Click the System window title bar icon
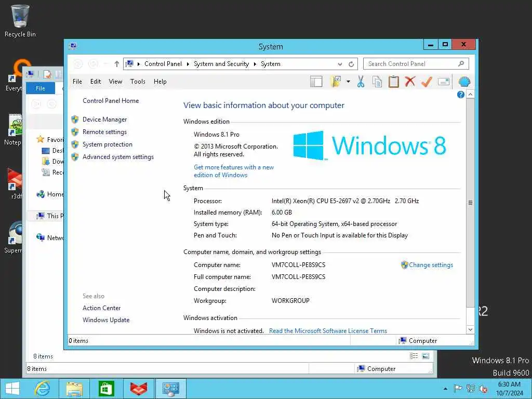Viewport: 532px width, 399px height. point(73,46)
